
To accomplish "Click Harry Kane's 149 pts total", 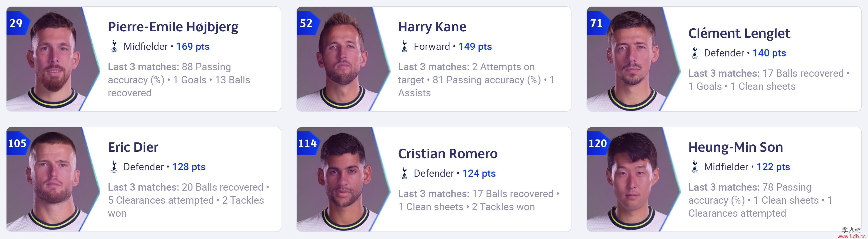I will (x=475, y=47).
